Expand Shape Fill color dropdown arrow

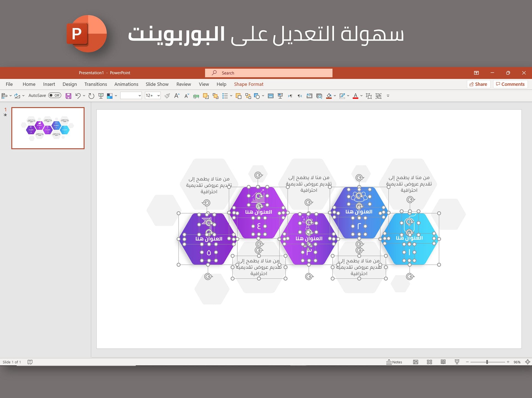click(335, 96)
